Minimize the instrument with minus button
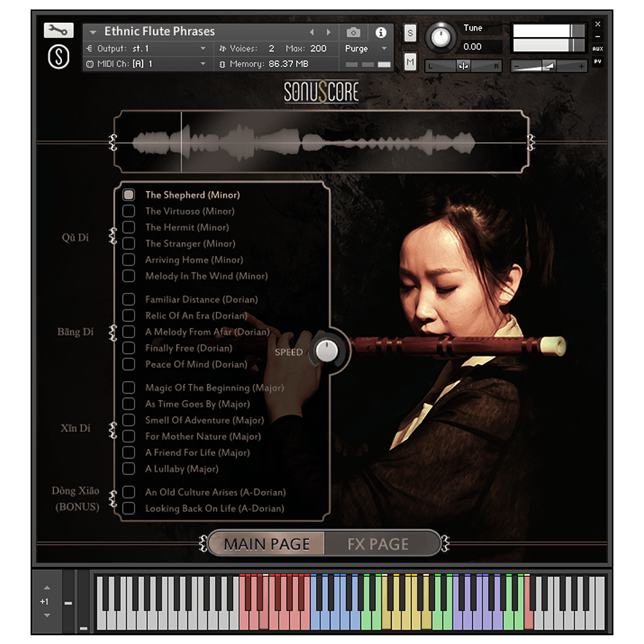The height and width of the screenshot is (644, 644). tap(597, 36)
